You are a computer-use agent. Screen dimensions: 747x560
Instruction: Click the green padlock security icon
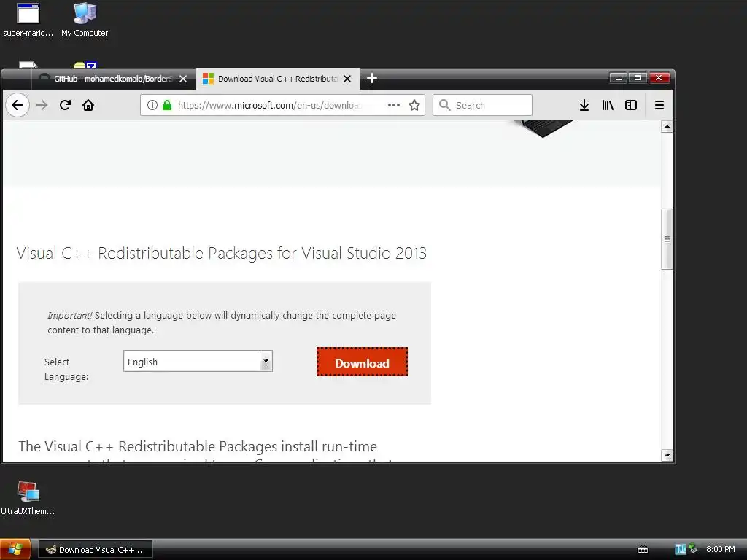point(167,105)
